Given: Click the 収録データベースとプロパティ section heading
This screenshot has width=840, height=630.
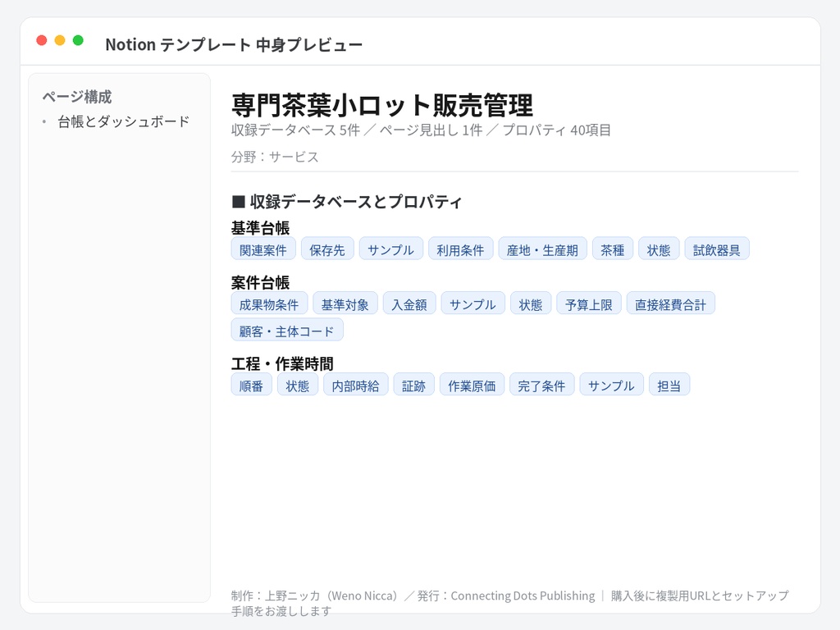Looking at the screenshot, I should click(347, 202).
